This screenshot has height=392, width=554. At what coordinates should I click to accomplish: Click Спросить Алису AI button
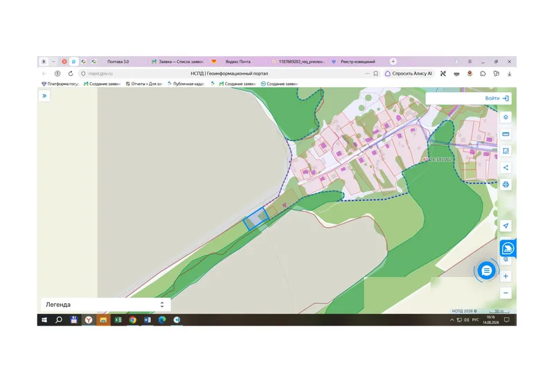click(409, 73)
